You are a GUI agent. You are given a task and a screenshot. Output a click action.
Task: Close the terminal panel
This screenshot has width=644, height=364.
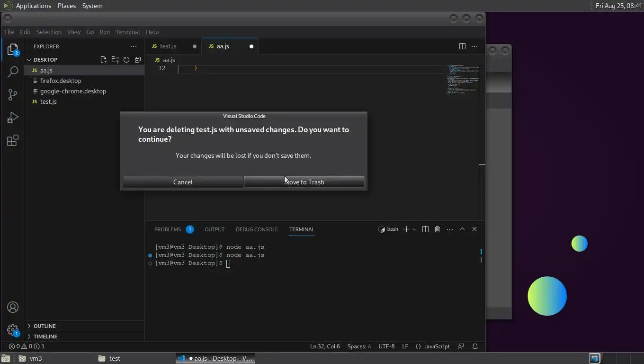click(474, 229)
